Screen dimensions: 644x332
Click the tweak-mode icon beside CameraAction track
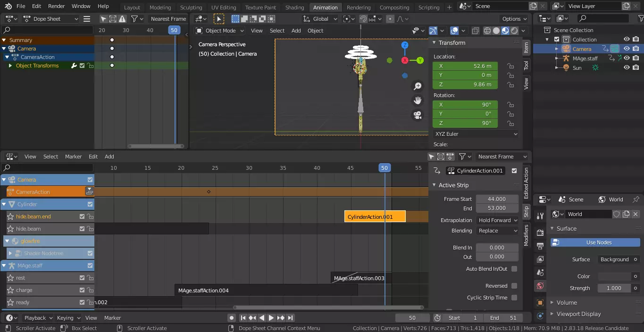tap(89, 191)
